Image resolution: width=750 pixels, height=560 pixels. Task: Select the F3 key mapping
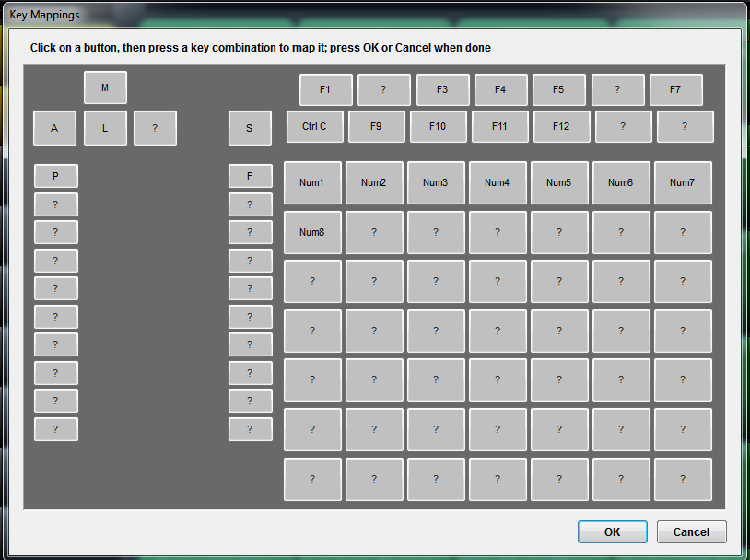click(442, 90)
